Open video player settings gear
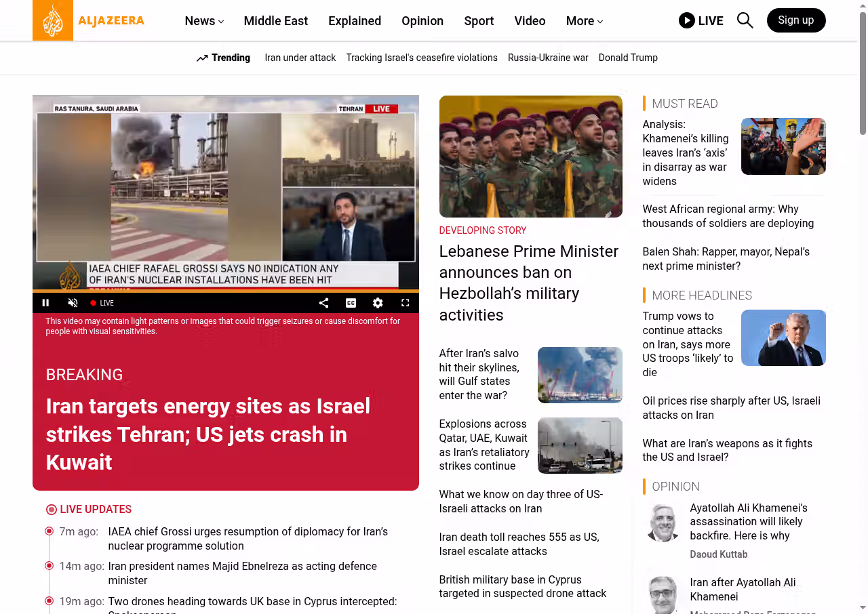 click(378, 303)
